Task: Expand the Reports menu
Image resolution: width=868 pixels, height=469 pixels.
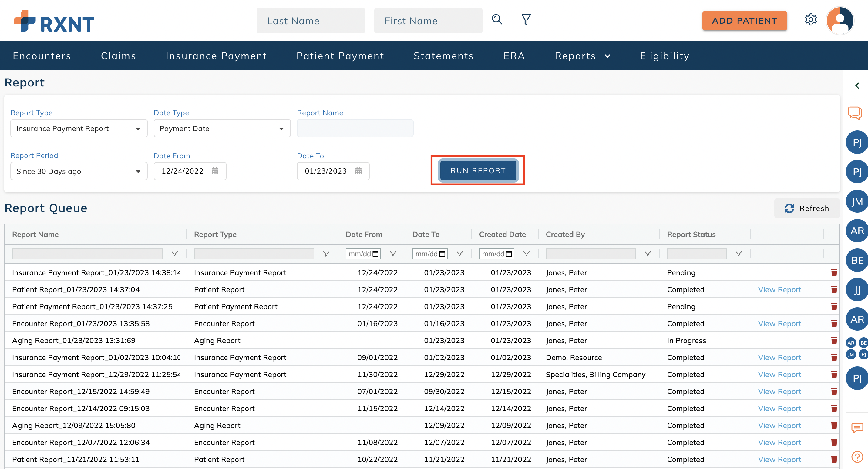Action: 583,56
